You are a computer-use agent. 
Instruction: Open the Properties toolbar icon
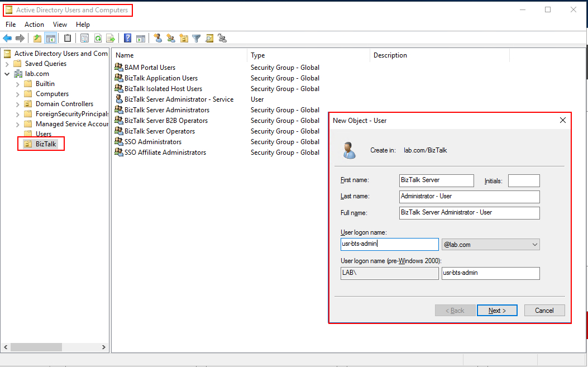tap(85, 39)
